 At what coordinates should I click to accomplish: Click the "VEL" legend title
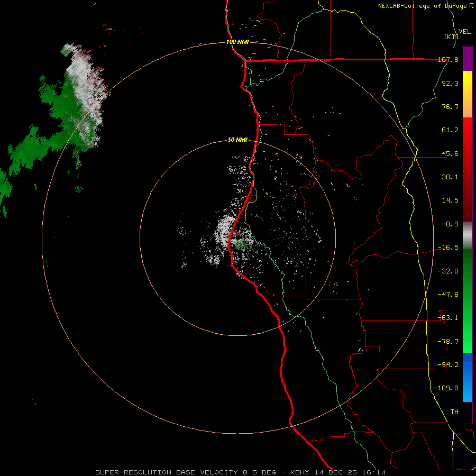click(x=464, y=32)
